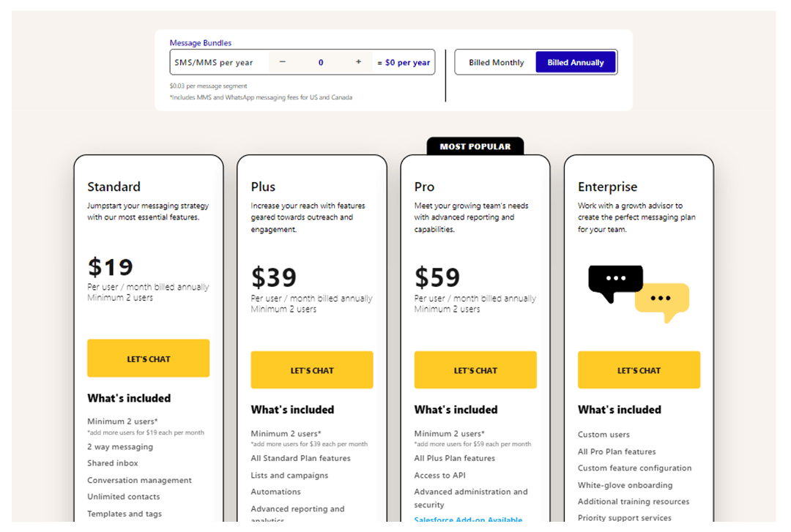The height and width of the screenshot is (532, 791).
Task: Select the message count field showing 0
Action: point(320,62)
